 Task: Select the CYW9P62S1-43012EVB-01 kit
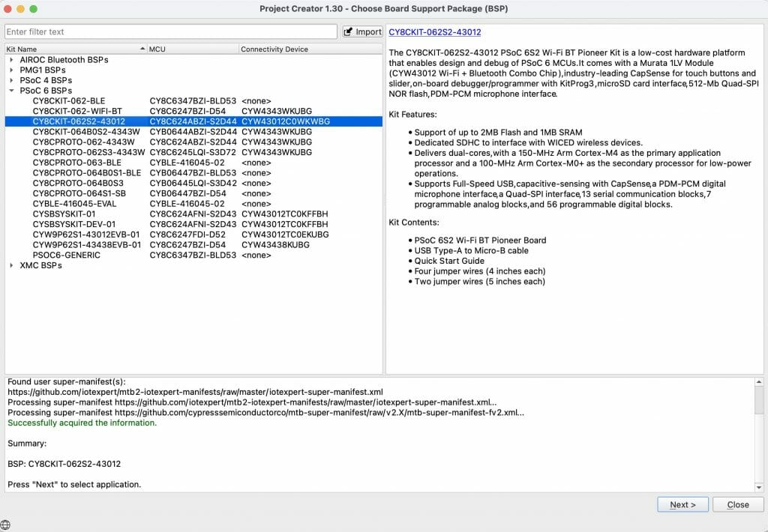click(86, 235)
